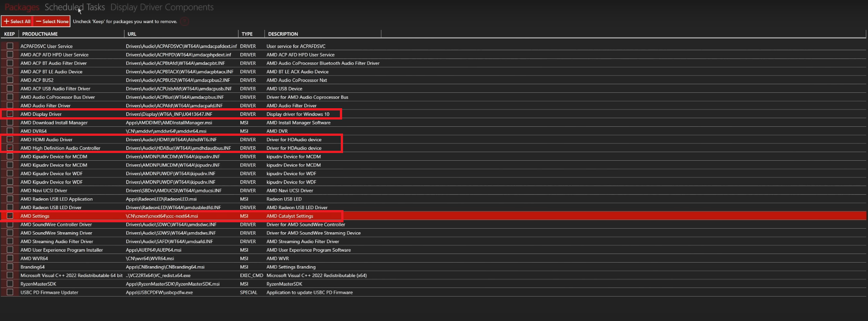This screenshot has width=868, height=321.
Task: Select AMD High Definition Audio Controller name
Action: pos(60,148)
